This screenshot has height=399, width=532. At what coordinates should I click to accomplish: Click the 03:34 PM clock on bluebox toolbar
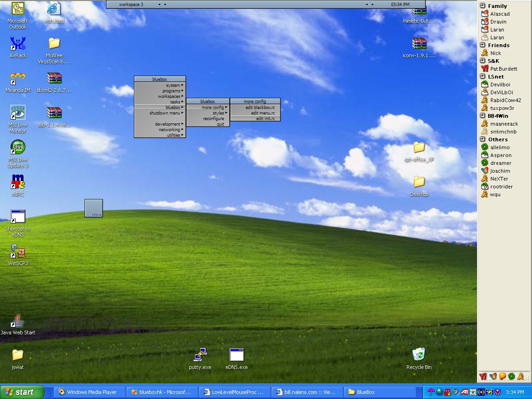(400, 5)
